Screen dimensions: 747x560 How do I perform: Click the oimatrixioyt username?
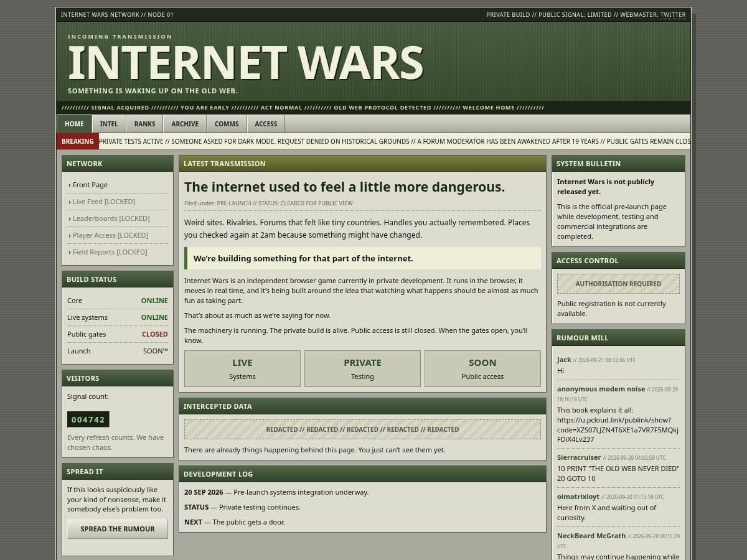(x=578, y=497)
